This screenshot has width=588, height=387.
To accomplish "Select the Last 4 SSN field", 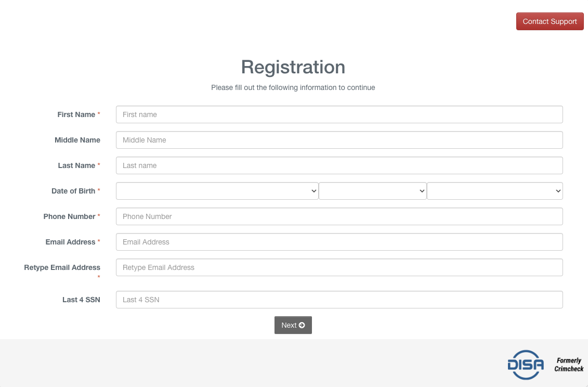I will click(339, 300).
